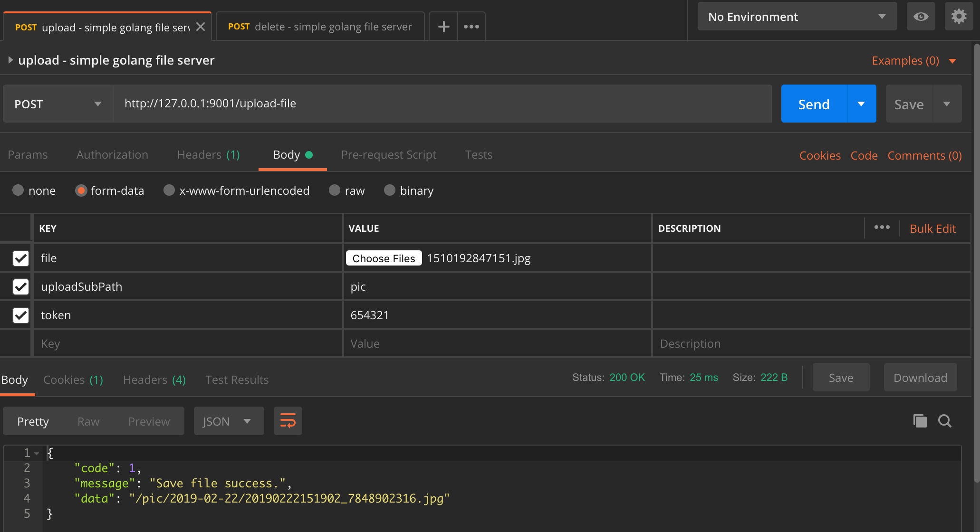Click the request URL field
The width and height of the screenshot is (980, 532).
point(442,104)
